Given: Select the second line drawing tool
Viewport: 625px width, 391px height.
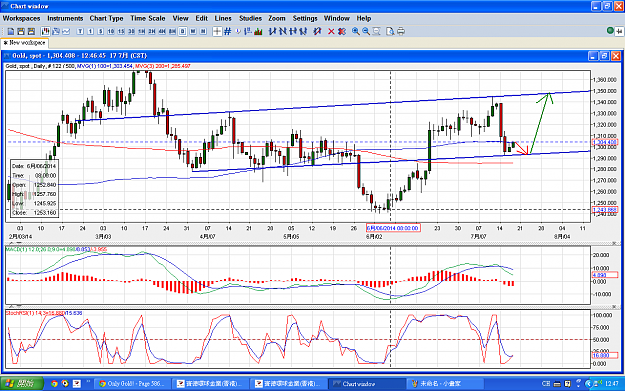Looking at the screenshot, I should pyautogui.click(x=283, y=31).
